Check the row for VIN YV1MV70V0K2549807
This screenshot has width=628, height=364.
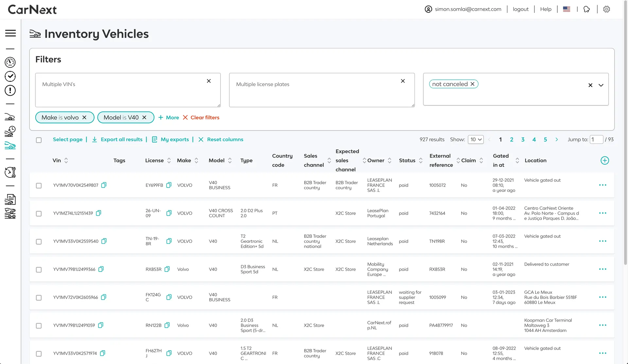tap(39, 186)
